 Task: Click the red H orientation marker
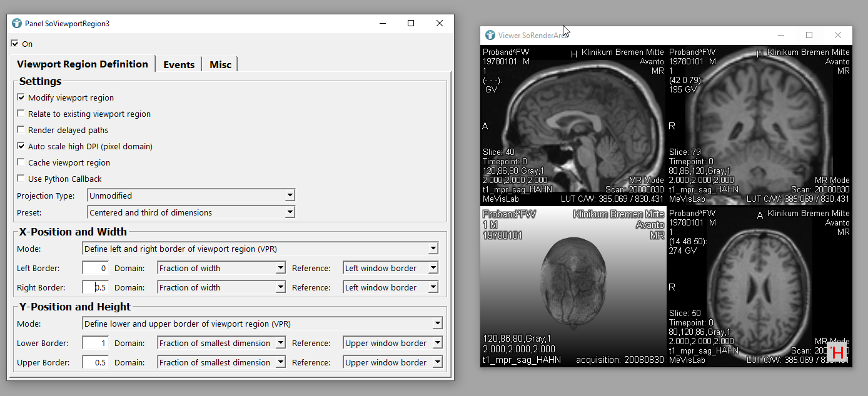click(837, 352)
